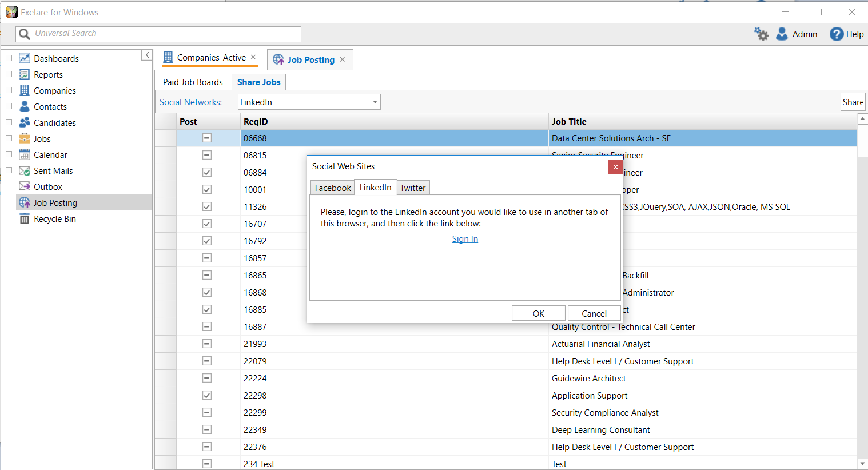Screen dimensions: 868x470
Task: Sort by the Job Title column header
Action: 703,121
